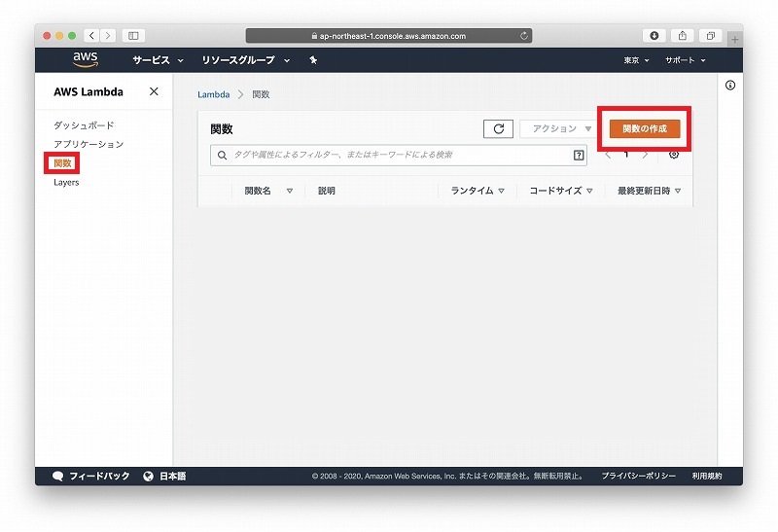Image resolution: width=778 pixels, height=532 pixels.
Task: Open プライバシーポリシー link
Action: (639, 476)
